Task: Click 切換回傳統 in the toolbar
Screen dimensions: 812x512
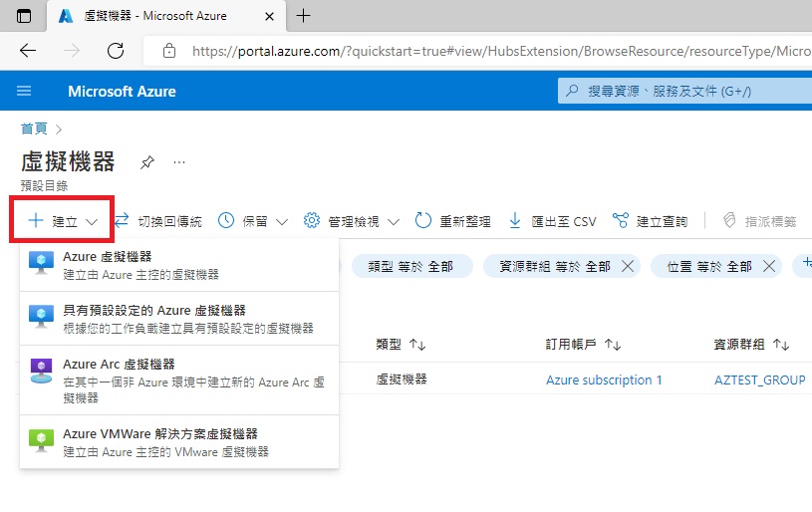Action: point(158,221)
